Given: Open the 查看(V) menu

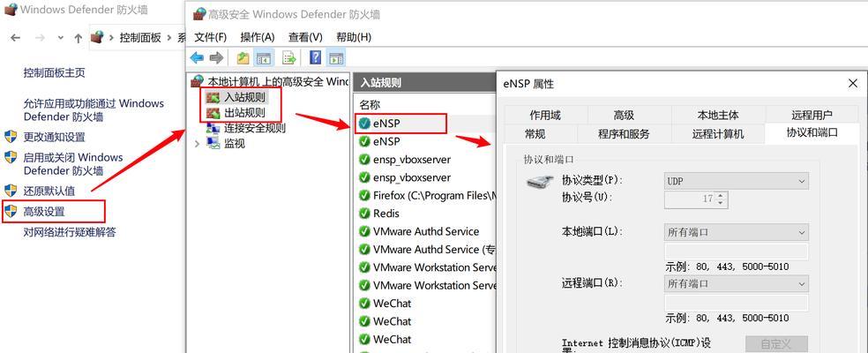Looking at the screenshot, I should [305, 37].
